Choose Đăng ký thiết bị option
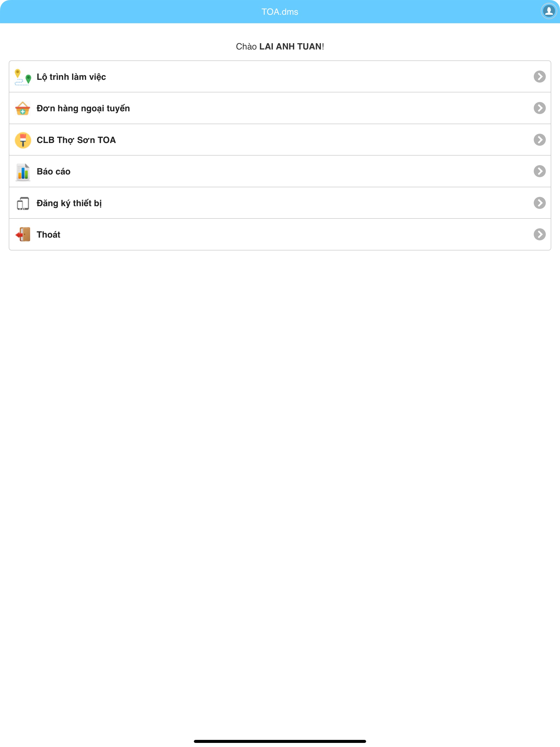The height and width of the screenshot is (747, 560). 280,203
